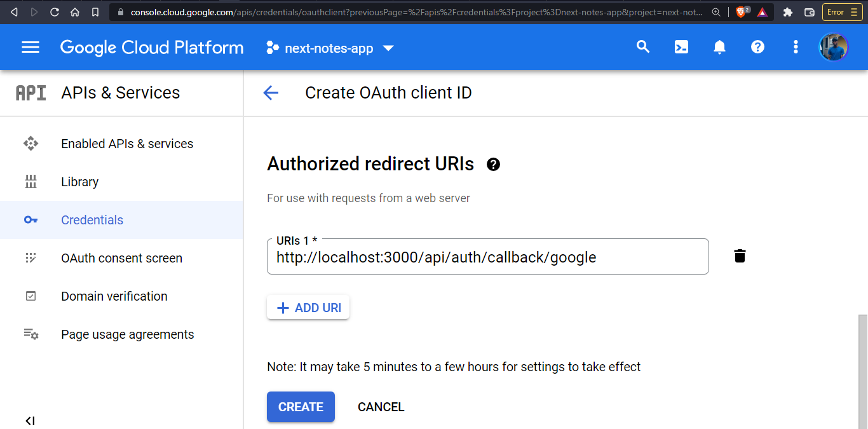Open Page usage agreements

click(x=121, y=334)
